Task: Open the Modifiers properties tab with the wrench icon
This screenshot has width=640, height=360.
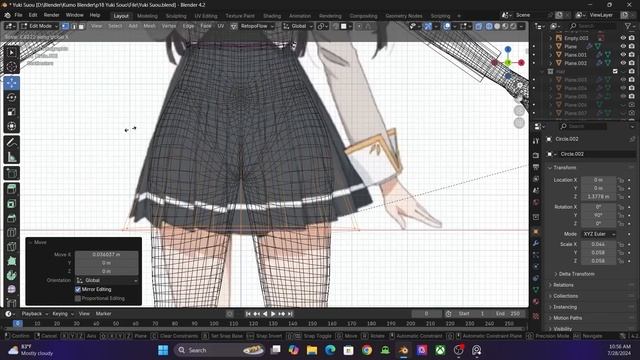Action: [536, 243]
